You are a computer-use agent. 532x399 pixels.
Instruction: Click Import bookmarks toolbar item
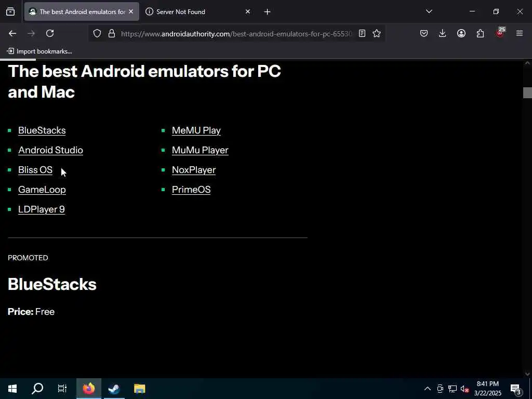coord(39,51)
